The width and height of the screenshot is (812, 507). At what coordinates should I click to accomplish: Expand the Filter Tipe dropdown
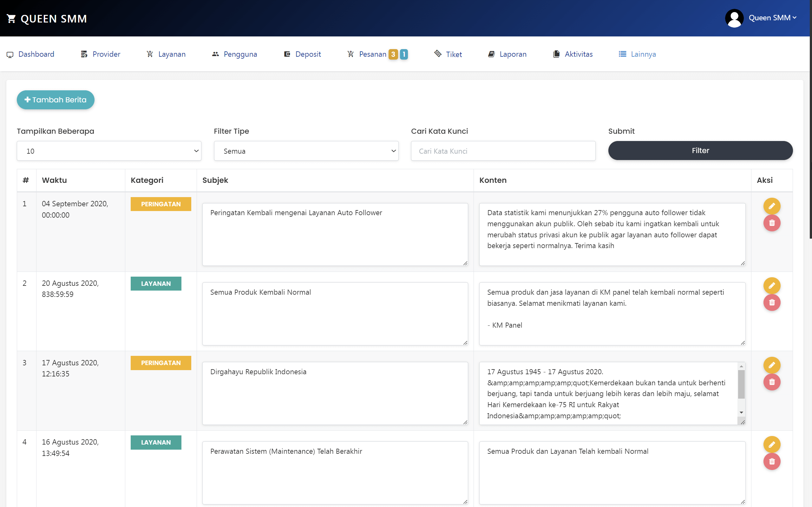[306, 151]
